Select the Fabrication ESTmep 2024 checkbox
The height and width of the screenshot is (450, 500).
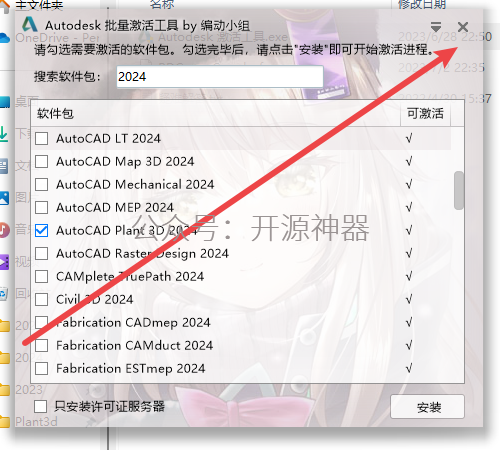click(41, 368)
